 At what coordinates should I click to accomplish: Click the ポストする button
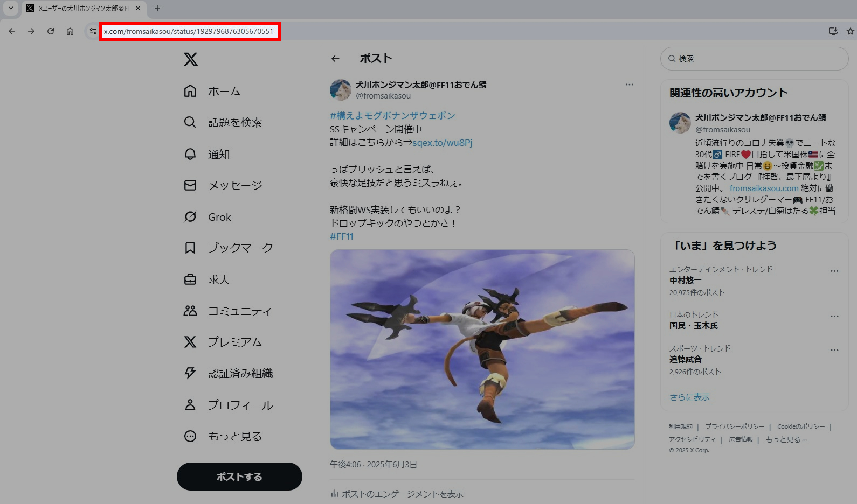(x=239, y=477)
